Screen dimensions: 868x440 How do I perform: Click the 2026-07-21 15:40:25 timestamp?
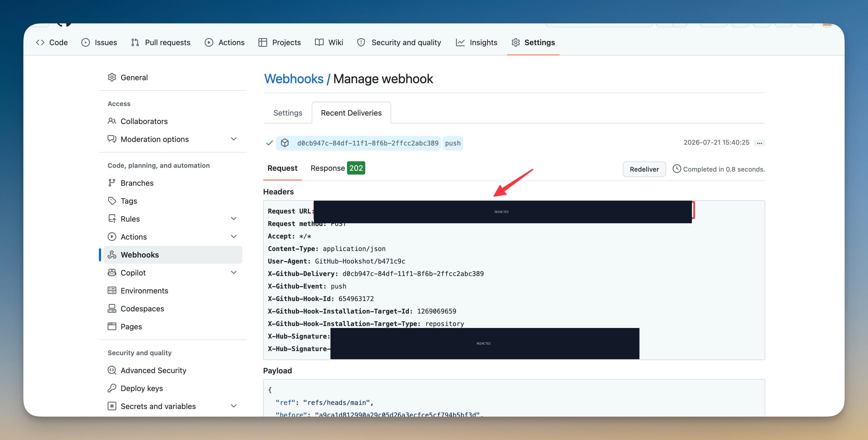[716, 142]
